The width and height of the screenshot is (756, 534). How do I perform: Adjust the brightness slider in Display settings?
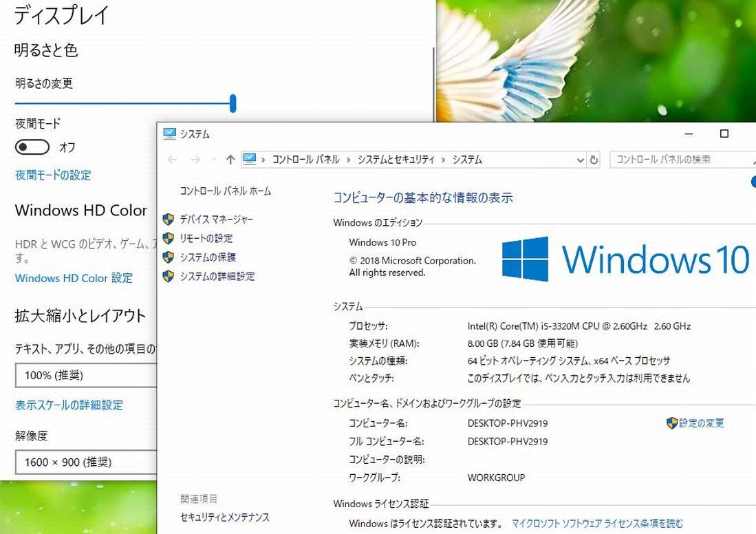coord(233,103)
